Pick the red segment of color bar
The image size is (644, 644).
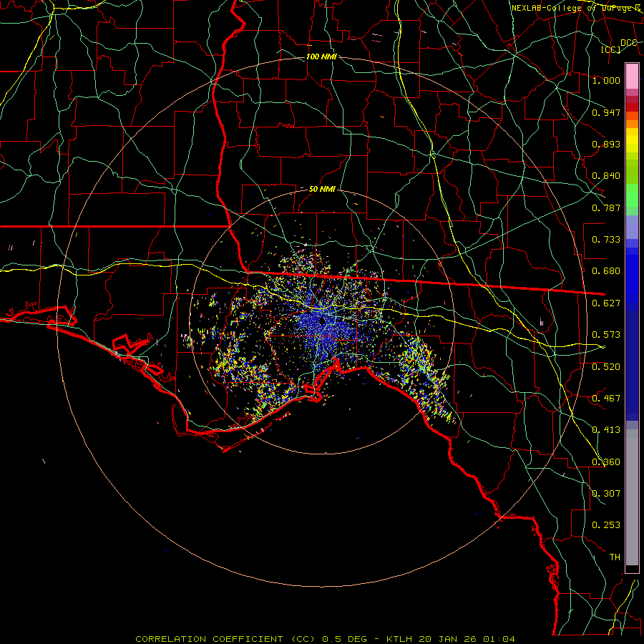[x=632, y=107]
